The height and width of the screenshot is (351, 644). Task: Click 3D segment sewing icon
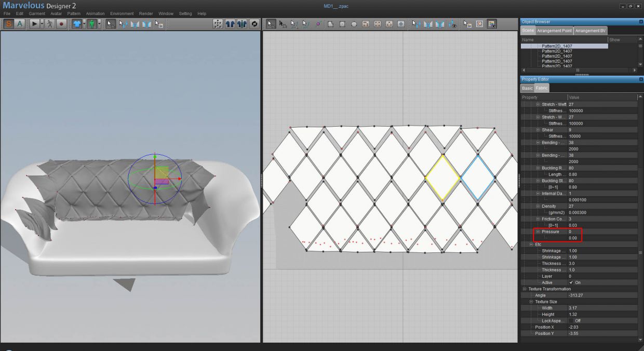click(x=135, y=24)
